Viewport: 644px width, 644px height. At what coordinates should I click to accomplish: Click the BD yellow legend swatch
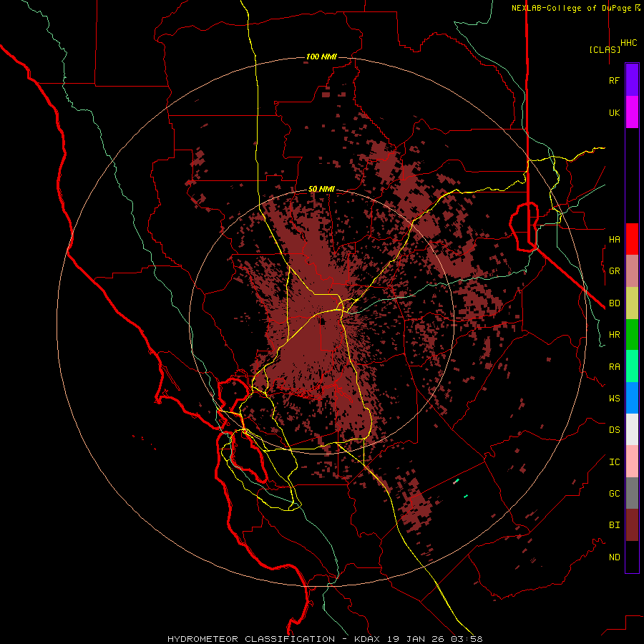[x=632, y=303]
